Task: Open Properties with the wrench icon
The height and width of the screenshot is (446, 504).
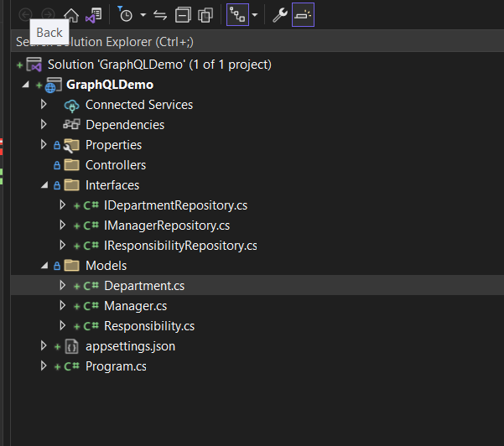Action: [280, 14]
